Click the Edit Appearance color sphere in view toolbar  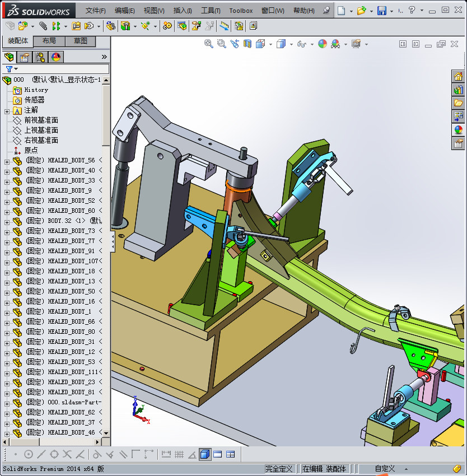(322, 44)
